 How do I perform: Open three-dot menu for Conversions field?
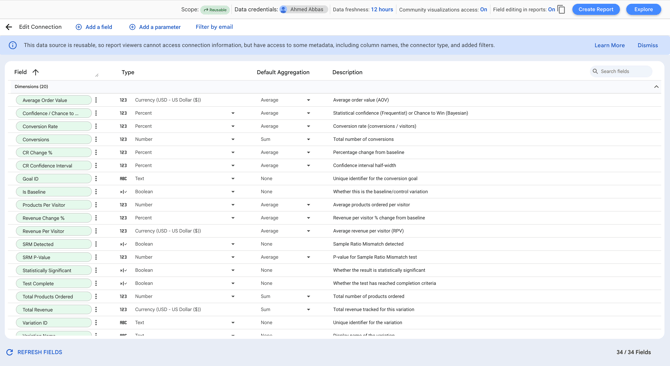96,139
